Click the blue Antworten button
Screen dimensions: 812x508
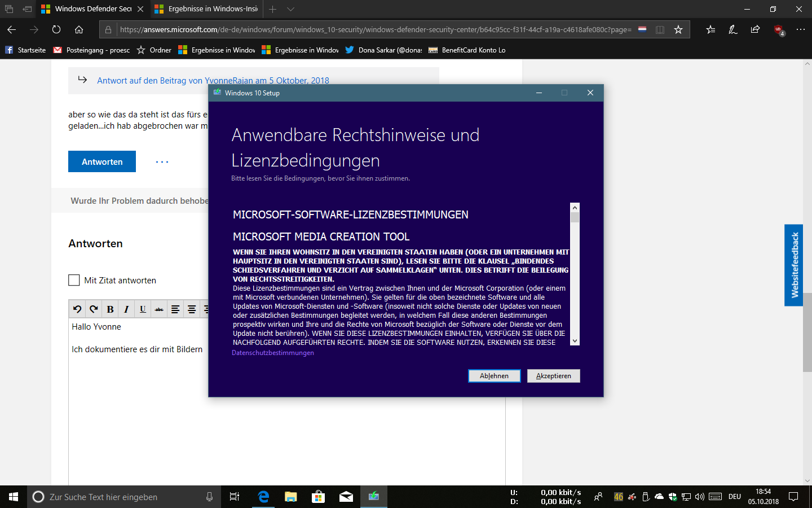click(102, 161)
